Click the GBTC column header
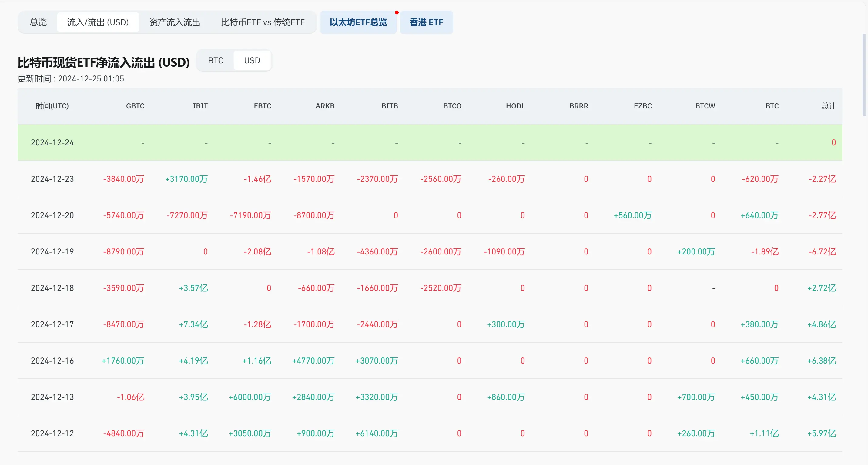The image size is (868, 465). [135, 106]
